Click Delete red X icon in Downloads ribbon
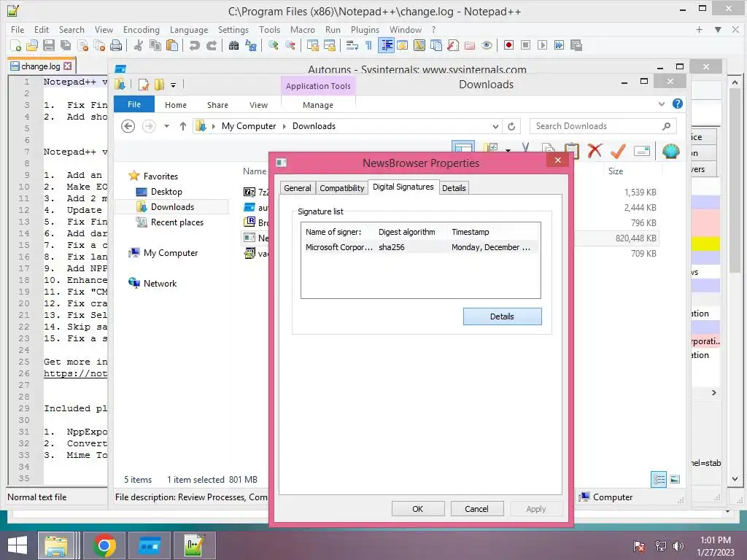Screen dimensions: 747x560 click(x=595, y=151)
